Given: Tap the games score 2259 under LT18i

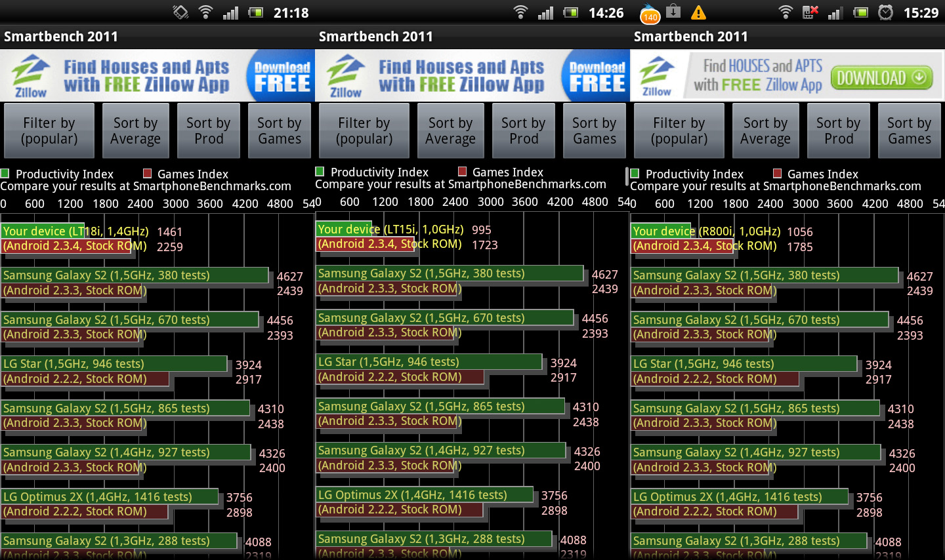Looking at the screenshot, I should pos(170,247).
